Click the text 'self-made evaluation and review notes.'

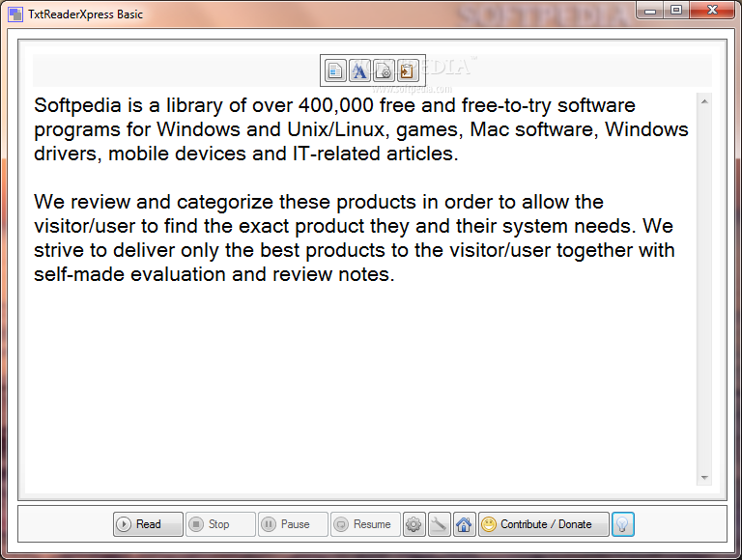[x=214, y=274]
